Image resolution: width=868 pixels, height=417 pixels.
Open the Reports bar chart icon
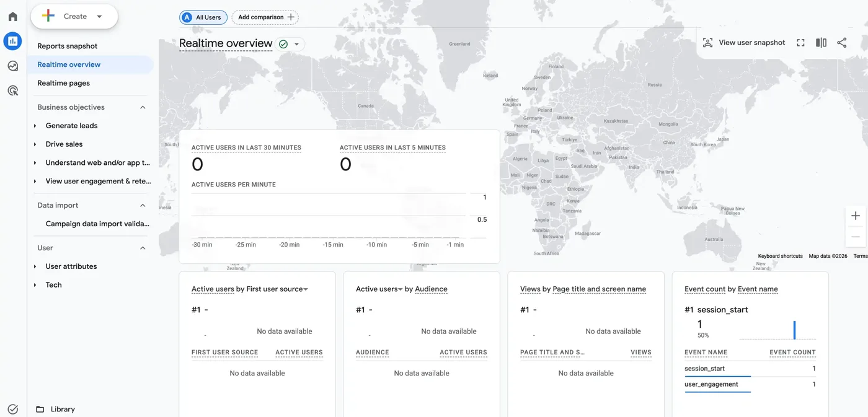(12, 42)
